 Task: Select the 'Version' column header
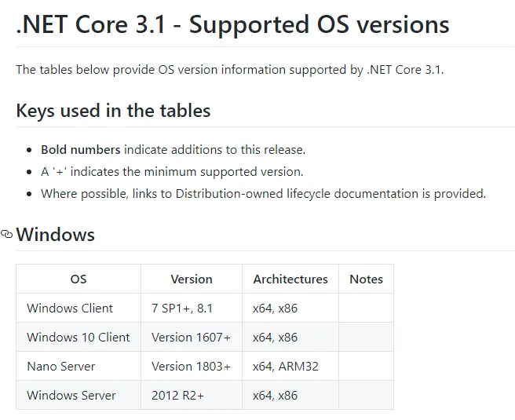[192, 279]
